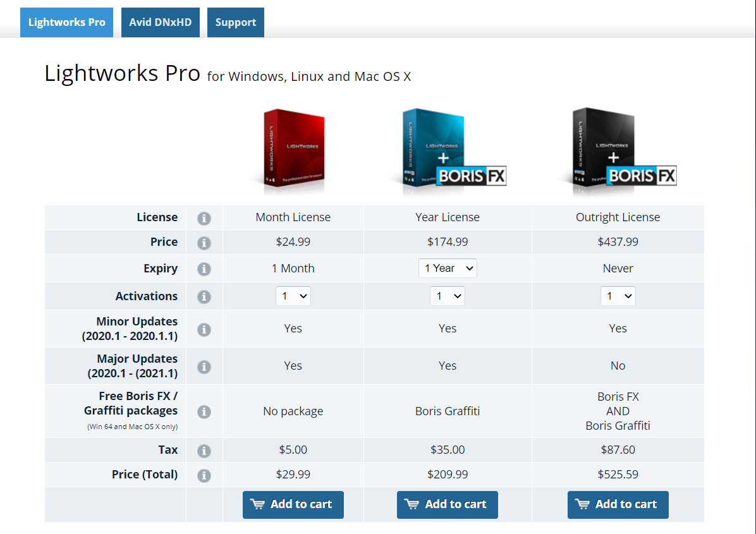The image size is (756, 534).
Task: Open the Support tab
Action: 235,22
